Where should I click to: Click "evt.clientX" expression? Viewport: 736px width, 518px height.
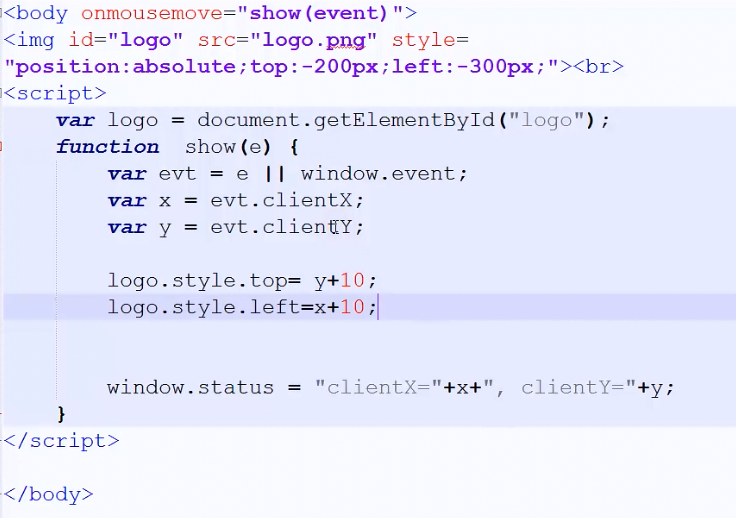click(x=281, y=201)
